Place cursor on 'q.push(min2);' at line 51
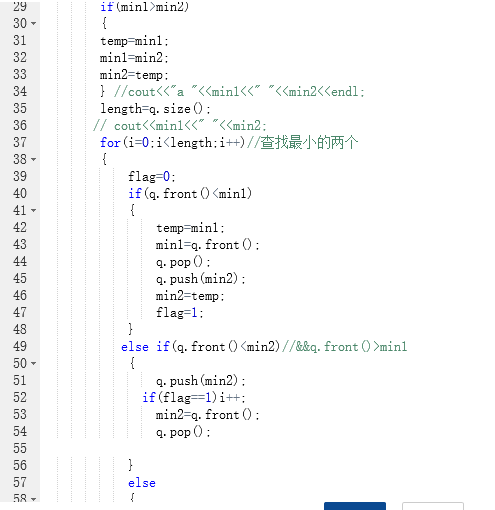Viewport: 495px width, 510px height. pos(201,381)
